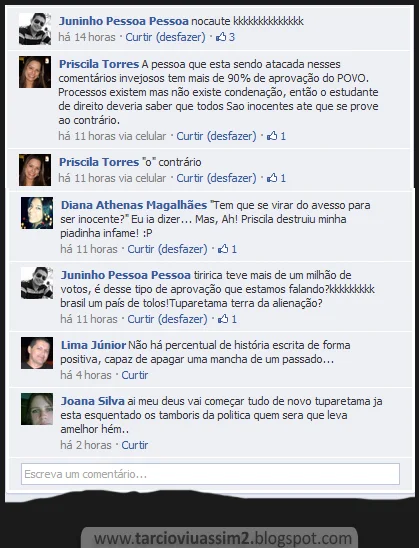The height and width of the screenshot is (548, 419).
Task: Click like icon on Juninho's tiririca comment
Action: click(x=223, y=319)
